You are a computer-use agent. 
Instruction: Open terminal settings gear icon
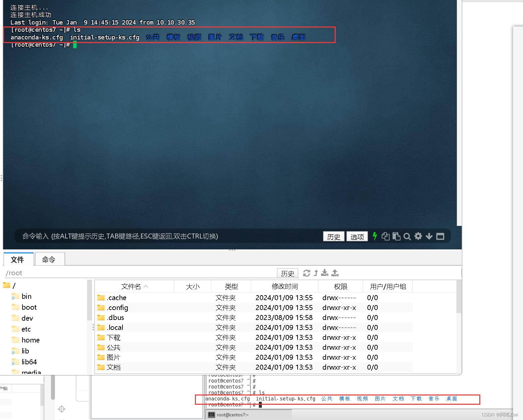click(418, 236)
